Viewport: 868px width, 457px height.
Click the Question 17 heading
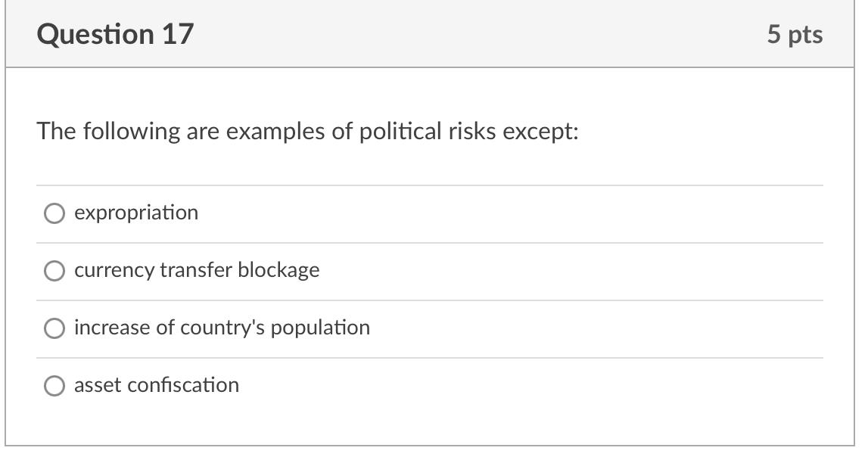(115, 34)
